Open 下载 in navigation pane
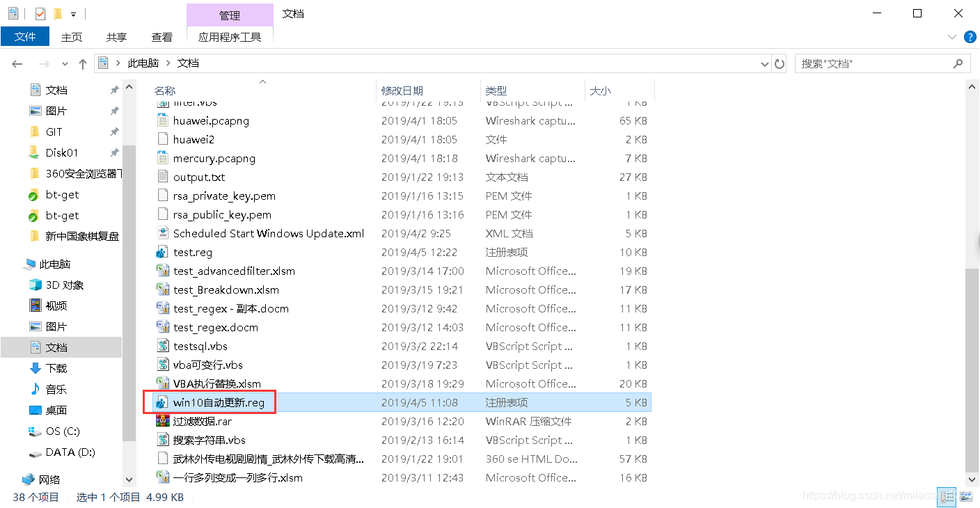 (56, 368)
